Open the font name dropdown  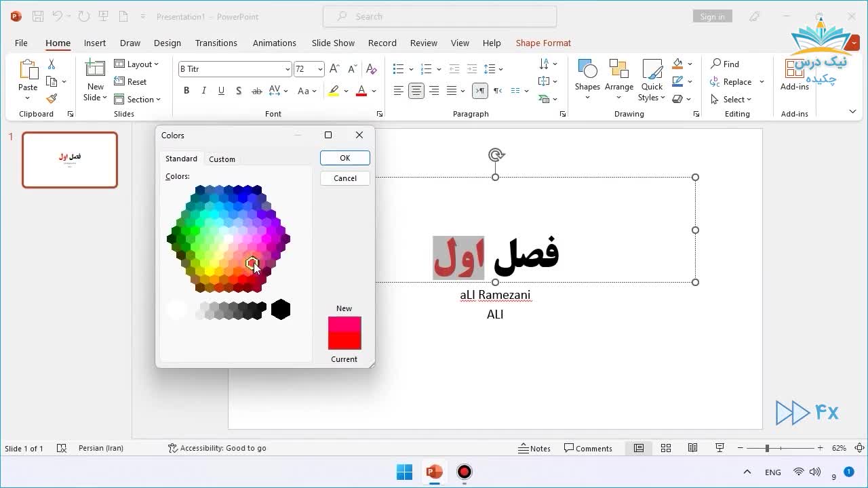[x=288, y=68]
